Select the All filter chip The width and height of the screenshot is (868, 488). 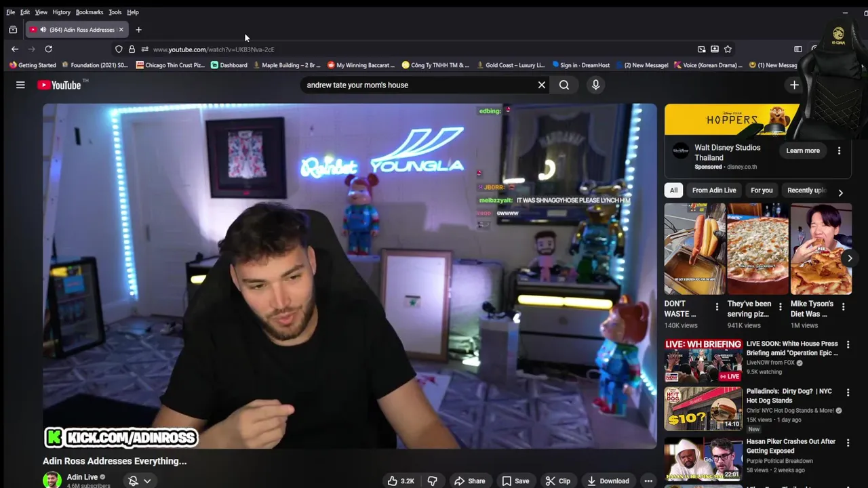pos(673,190)
